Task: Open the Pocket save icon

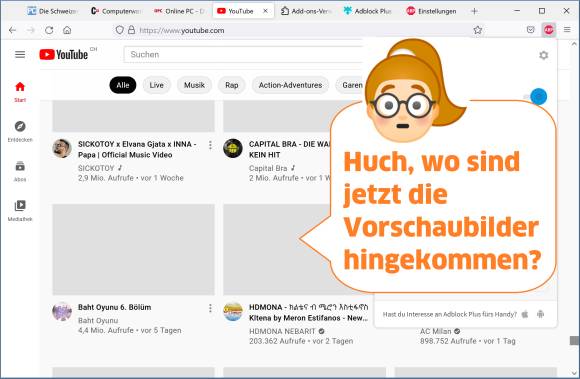Action: (x=530, y=30)
